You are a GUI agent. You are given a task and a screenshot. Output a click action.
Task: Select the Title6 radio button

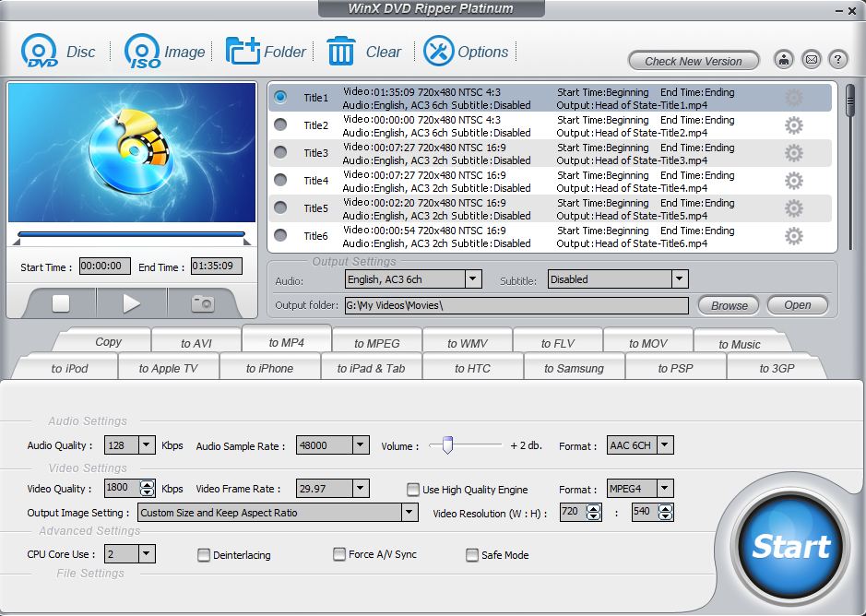click(x=280, y=235)
